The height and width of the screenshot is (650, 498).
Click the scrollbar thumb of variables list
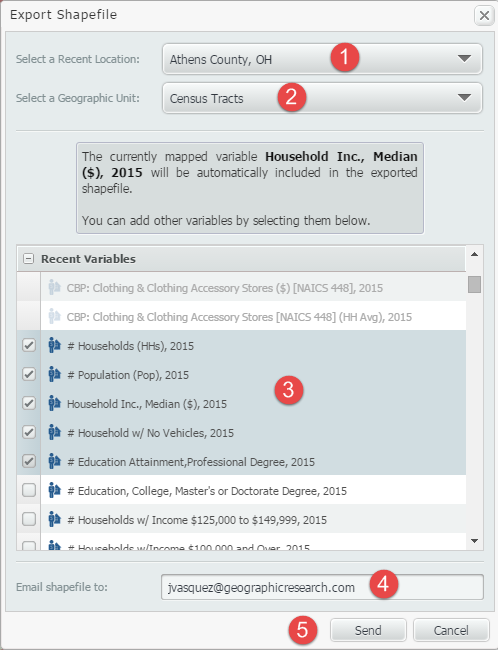474,284
